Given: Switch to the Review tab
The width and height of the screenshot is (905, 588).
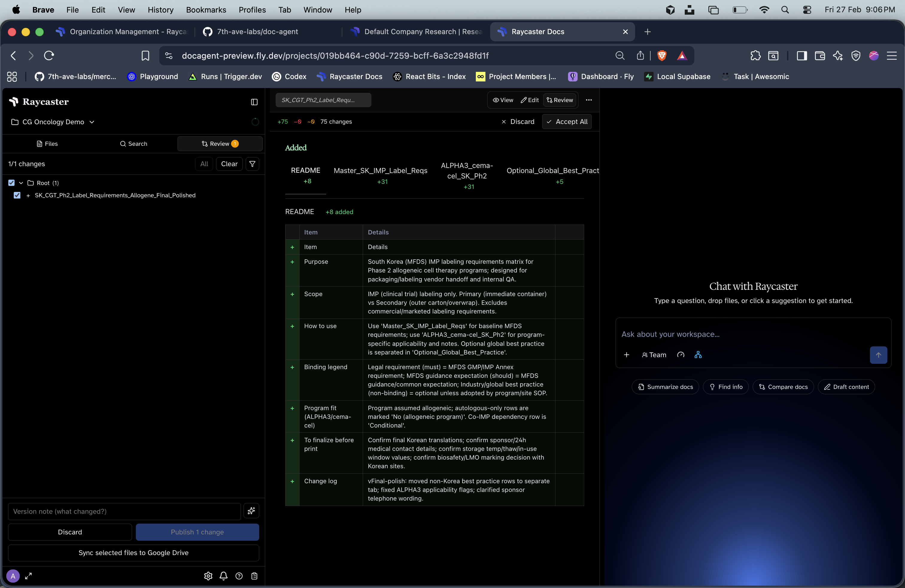Looking at the screenshot, I should click(219, 143).
